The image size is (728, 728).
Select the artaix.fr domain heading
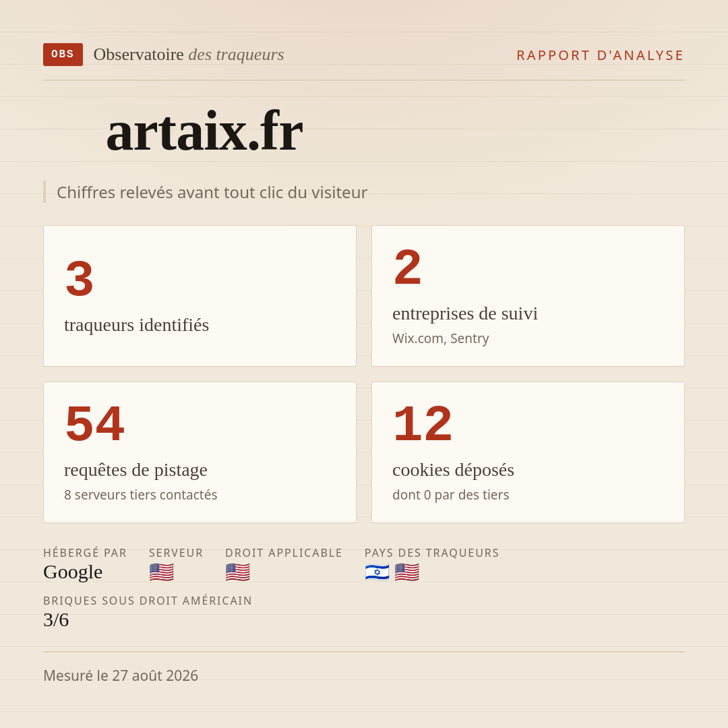204,131
